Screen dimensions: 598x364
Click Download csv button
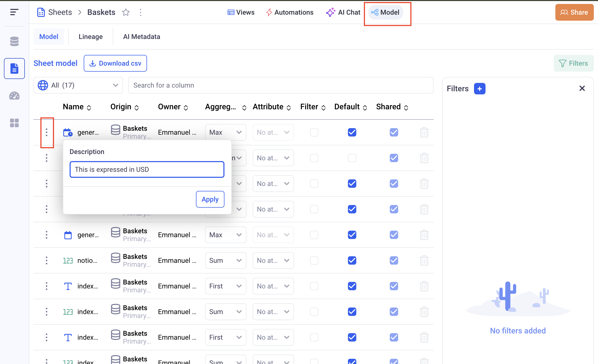(x=115, y=63)
